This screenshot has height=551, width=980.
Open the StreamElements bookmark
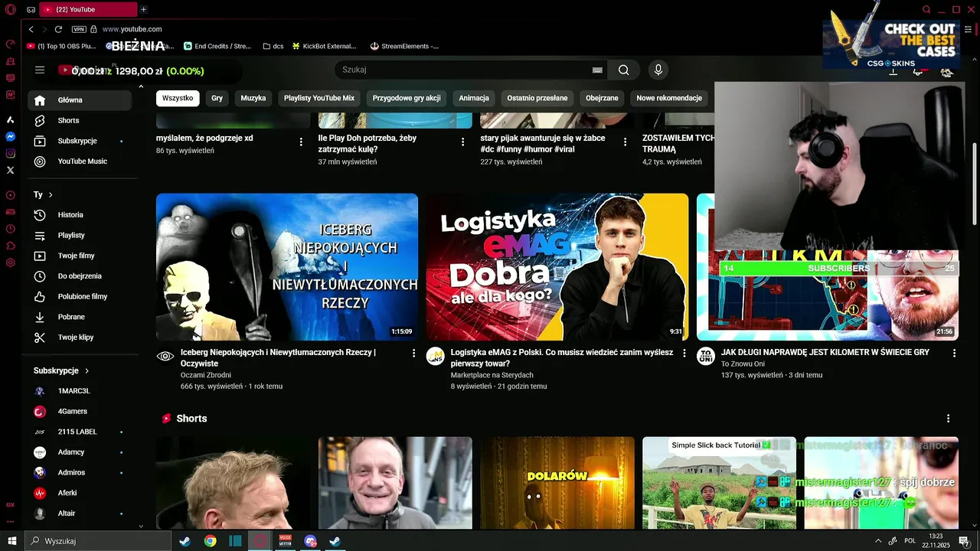click(404, 46)
